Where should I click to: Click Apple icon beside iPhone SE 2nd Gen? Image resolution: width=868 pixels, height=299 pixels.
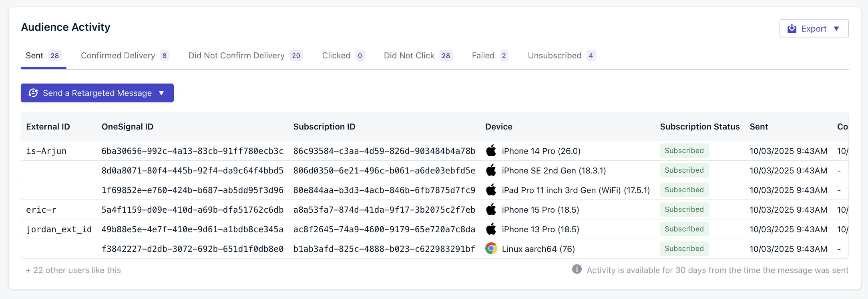pos(491,170)
